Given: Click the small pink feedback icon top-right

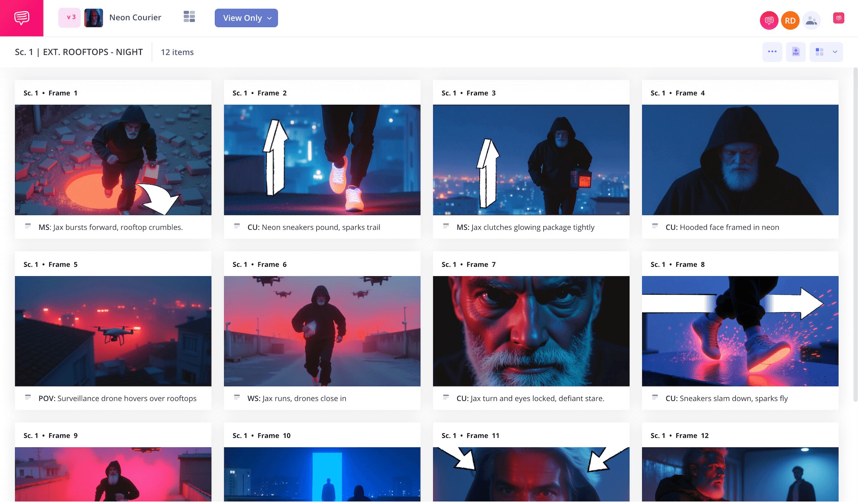Looking at the screenshot, I should pos(838,18).
